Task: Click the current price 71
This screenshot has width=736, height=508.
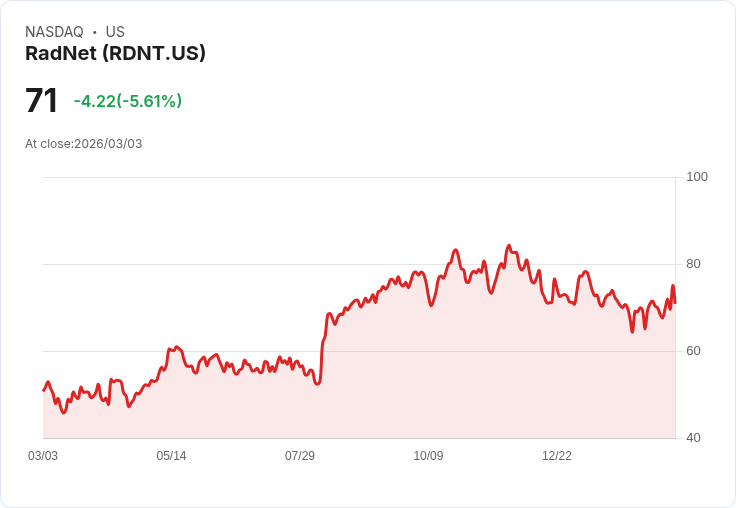Action: click(x=42, y=101)
